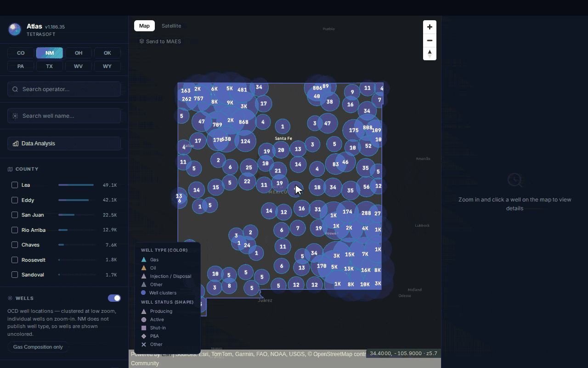Select the OK state button
Image resolution: width=588 pixels, height=368 pixels.
107,53
